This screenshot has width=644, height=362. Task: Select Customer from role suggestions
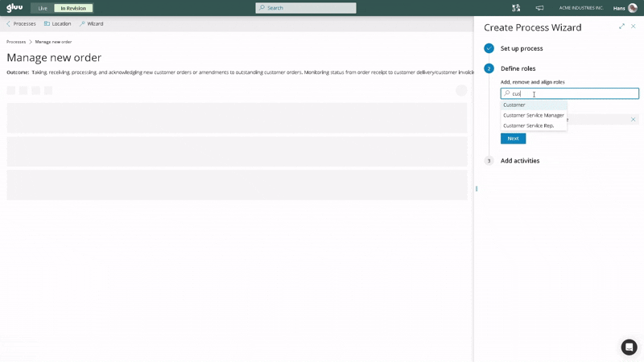[x=514, y=105]
